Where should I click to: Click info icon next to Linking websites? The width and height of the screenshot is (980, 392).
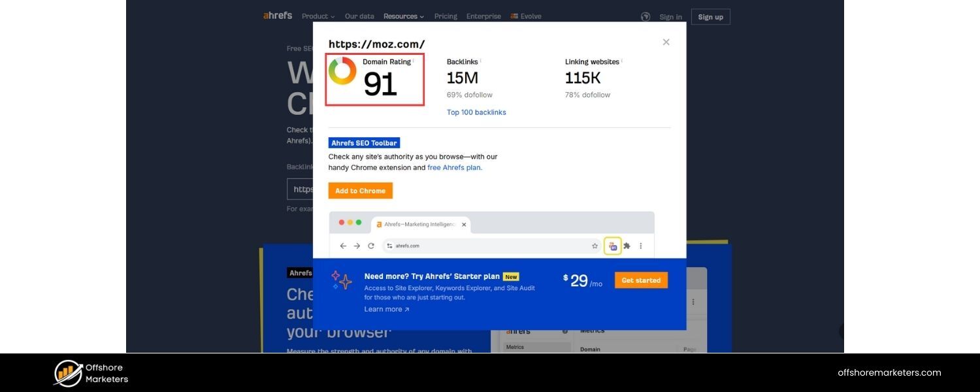point(622,61)
